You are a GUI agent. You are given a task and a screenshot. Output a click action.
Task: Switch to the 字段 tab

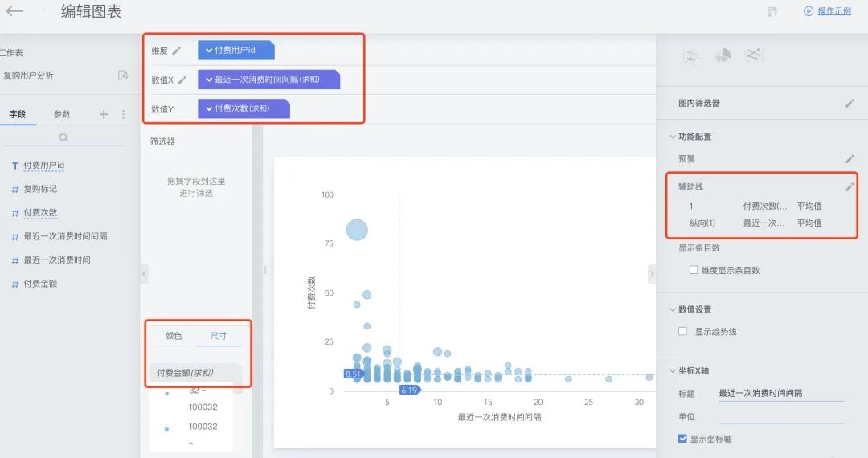tap(18, 114)
